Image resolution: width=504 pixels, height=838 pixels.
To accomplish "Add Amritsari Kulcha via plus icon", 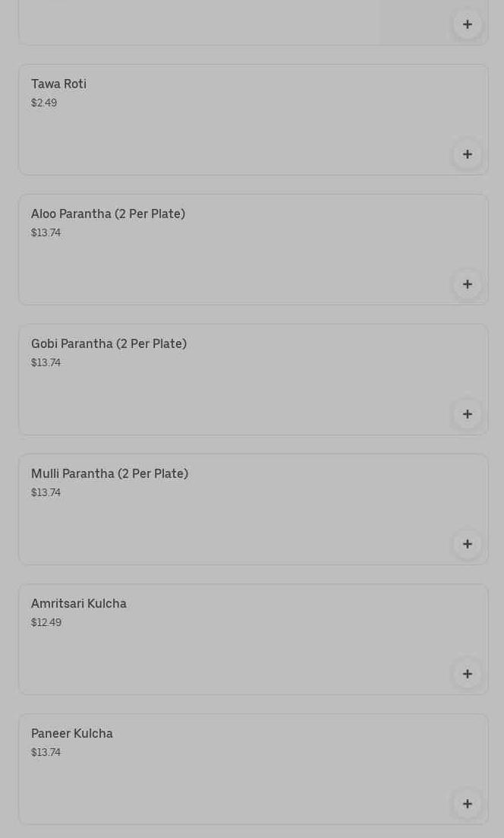I will pyautogui.click(x=467, y=674).
